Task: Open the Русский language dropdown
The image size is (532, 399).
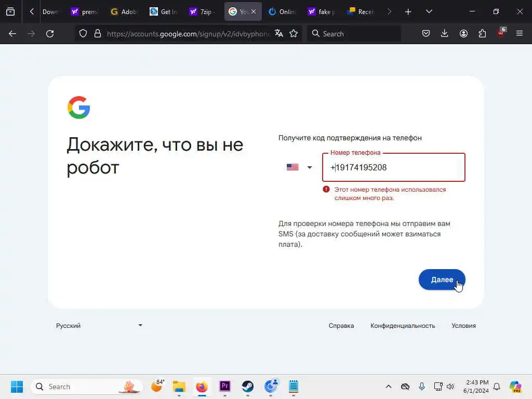Action: tap(99, 325)
